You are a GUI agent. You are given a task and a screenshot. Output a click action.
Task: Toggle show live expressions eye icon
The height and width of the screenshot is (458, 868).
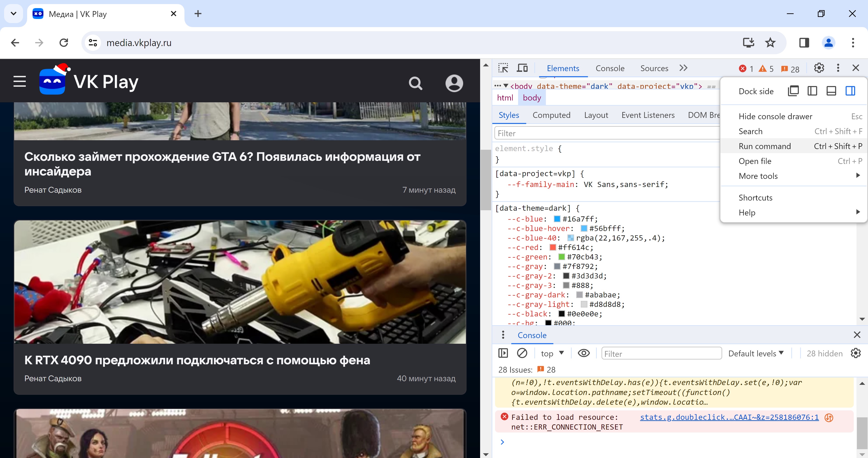click(x=584, y=354)
